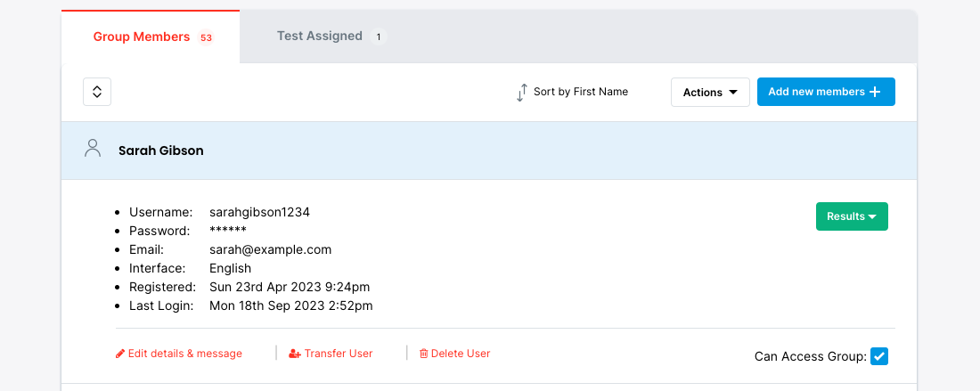
Task: Click the trash icon for Delete User
Action: (424, 354)
